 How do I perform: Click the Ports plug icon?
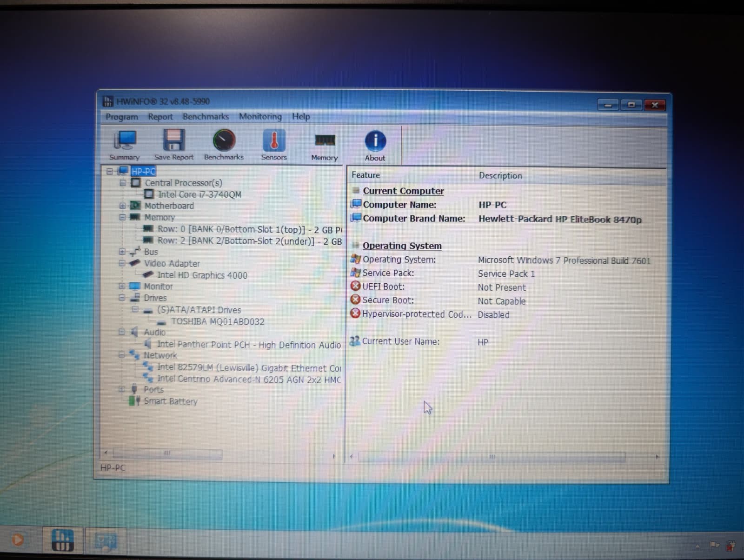point(134,389)
